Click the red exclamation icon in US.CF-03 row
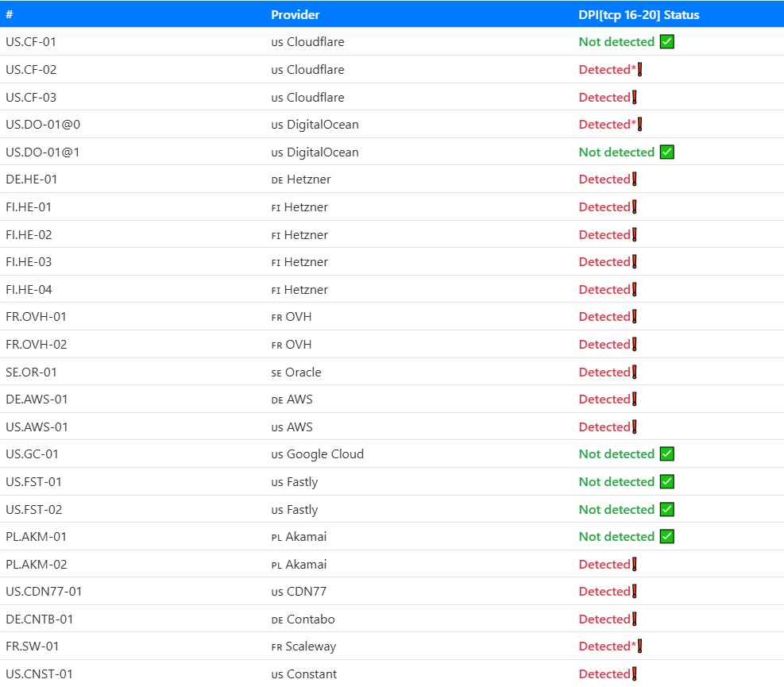Viewport: 784px width, 687px height. click(x=635, y=97)
